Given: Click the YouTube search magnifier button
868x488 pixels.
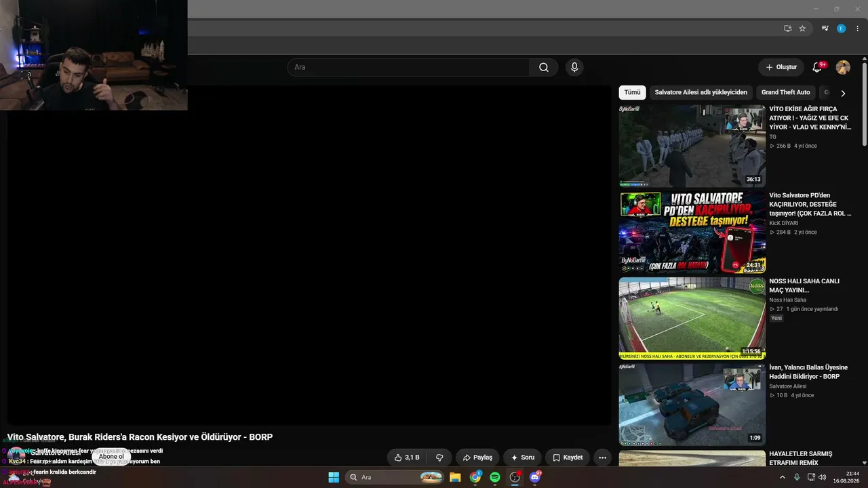Looking at the screenshot, I should click(544, 67).
